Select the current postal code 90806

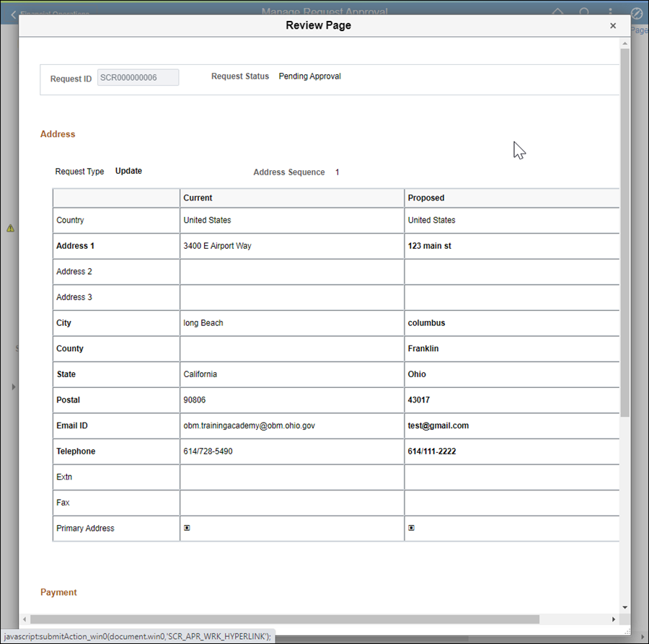point(195,400)
